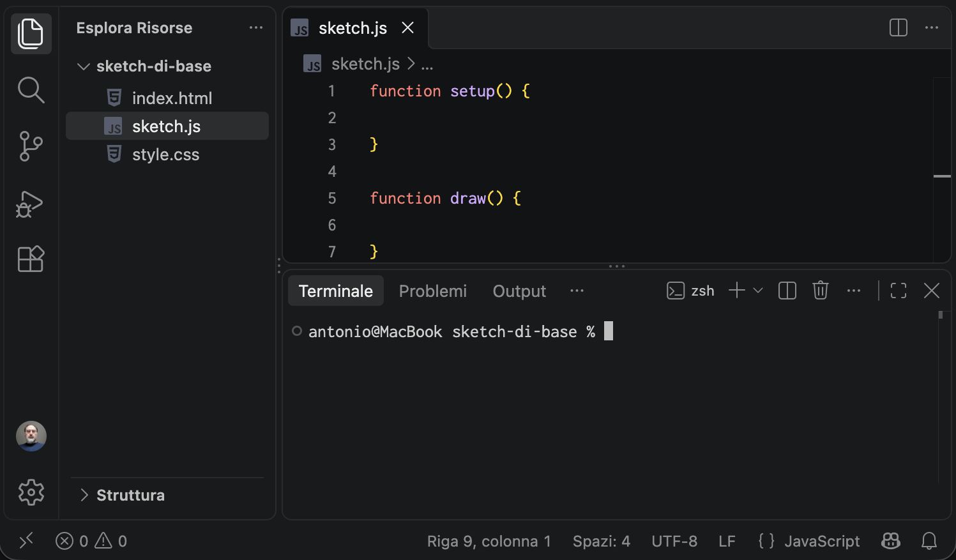This screenshot has width=956, height=560.
Task: Open notifications bell
Action: tap(929, 541)
